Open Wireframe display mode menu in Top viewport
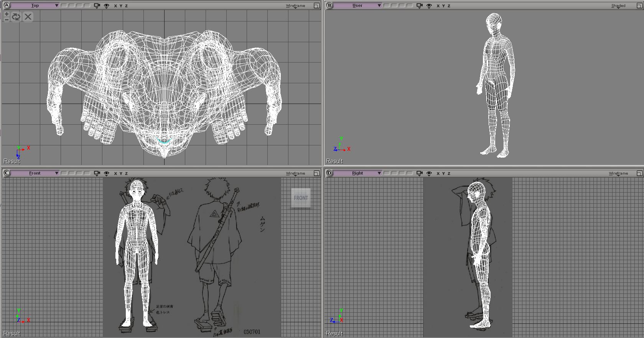Screen dimensions: 644x338 coord(295,6)
